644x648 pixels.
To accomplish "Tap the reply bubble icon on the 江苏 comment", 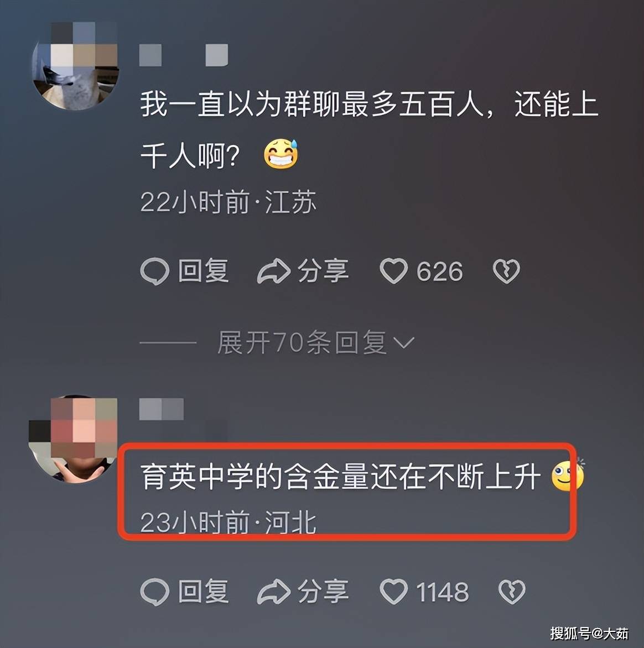I will 155,271.
